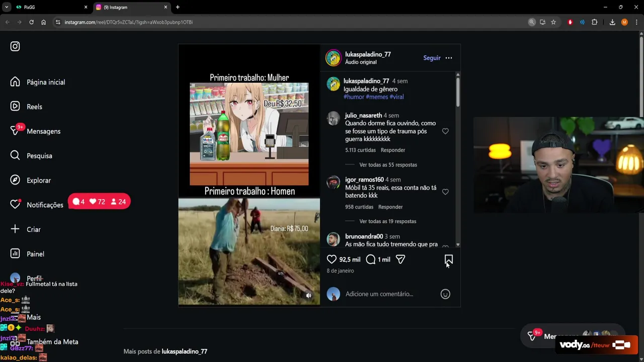Like julio_nasareth's comment
This screenshot has height=362, width=644.
445,131
